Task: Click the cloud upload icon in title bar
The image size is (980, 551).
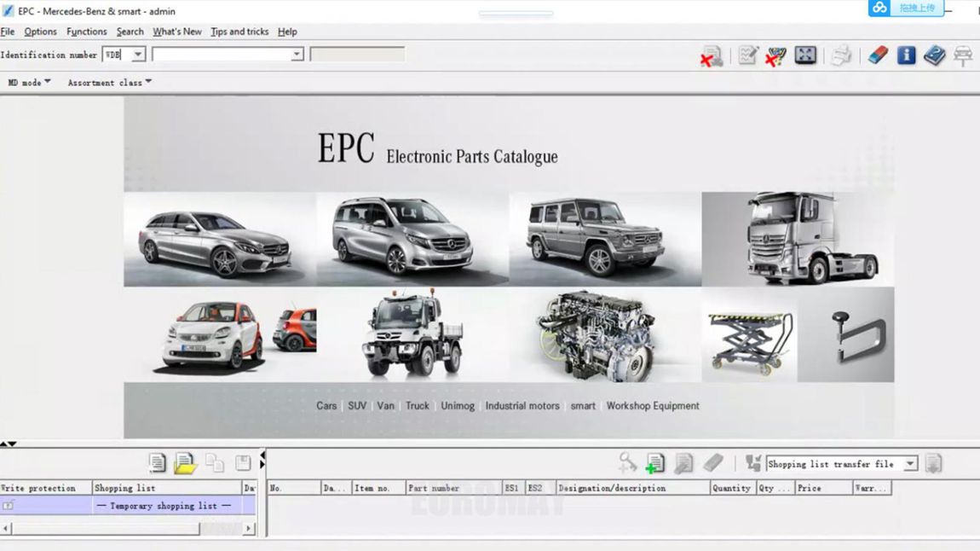Action: tap(879, 9)
